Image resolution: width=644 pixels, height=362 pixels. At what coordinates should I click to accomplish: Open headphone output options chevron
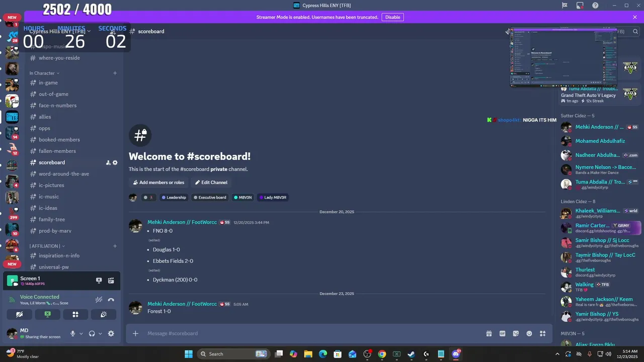100,333
